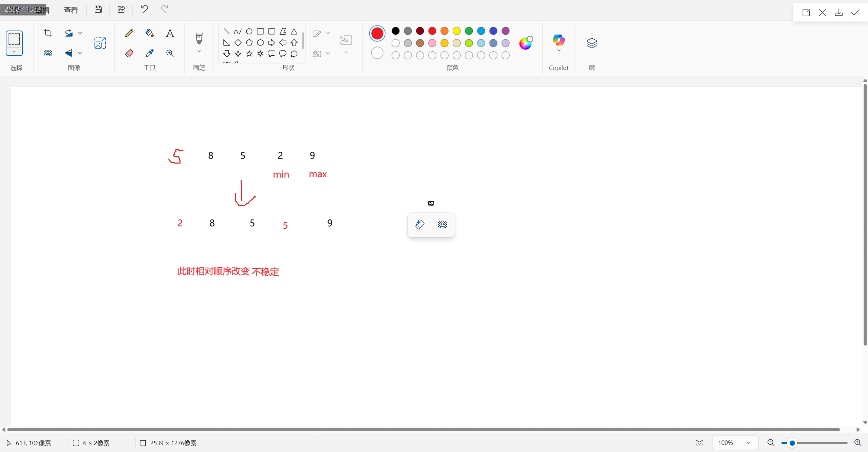Click the Undo arrow
868x452 pixels.
[x=145, y=9]
